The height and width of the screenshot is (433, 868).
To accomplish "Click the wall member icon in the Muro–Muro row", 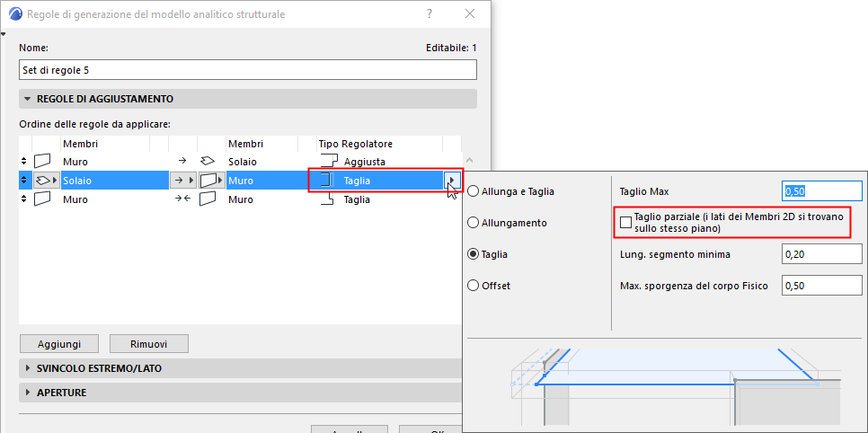I will [x=42, y=199].
